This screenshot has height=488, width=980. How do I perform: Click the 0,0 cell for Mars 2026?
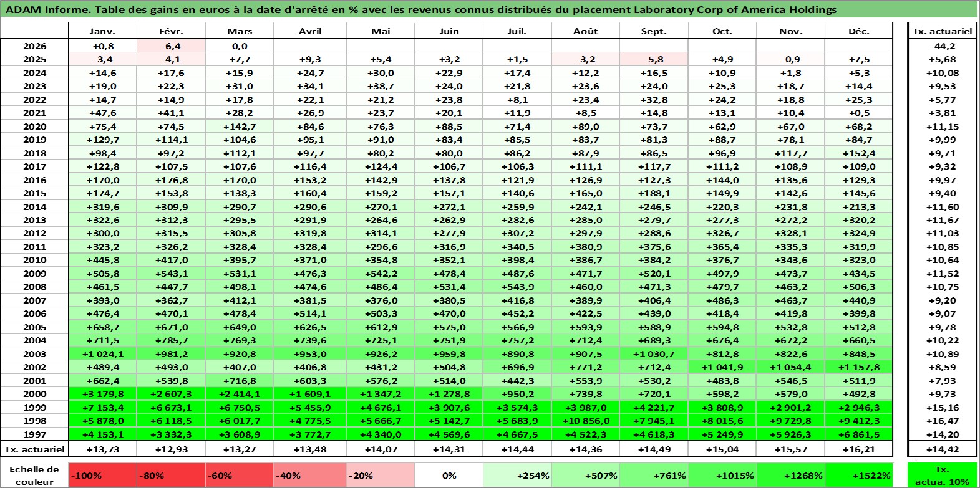coord(240,46)
